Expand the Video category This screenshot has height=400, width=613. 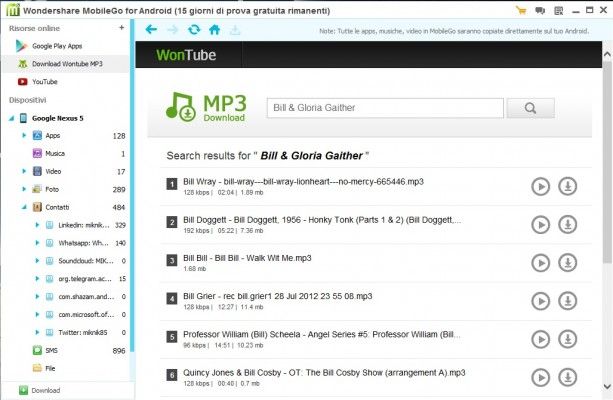click(24, 171)
